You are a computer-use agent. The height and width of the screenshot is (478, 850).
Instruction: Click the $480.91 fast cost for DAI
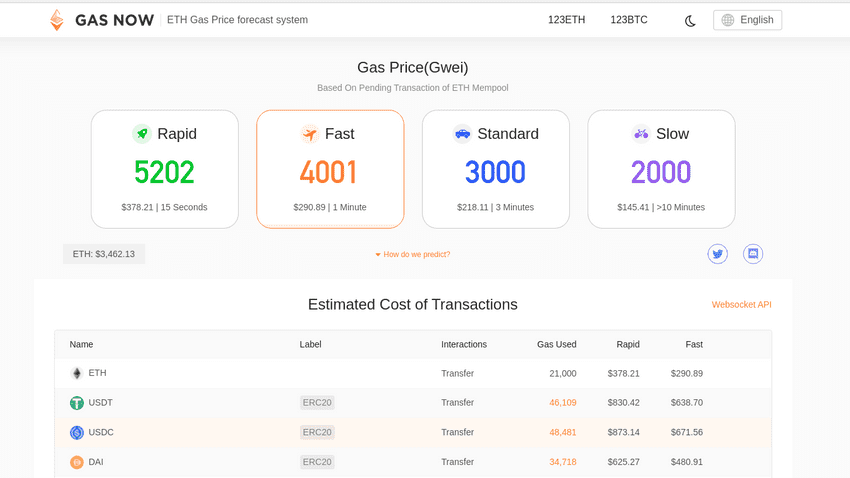(x=687, y=462)
